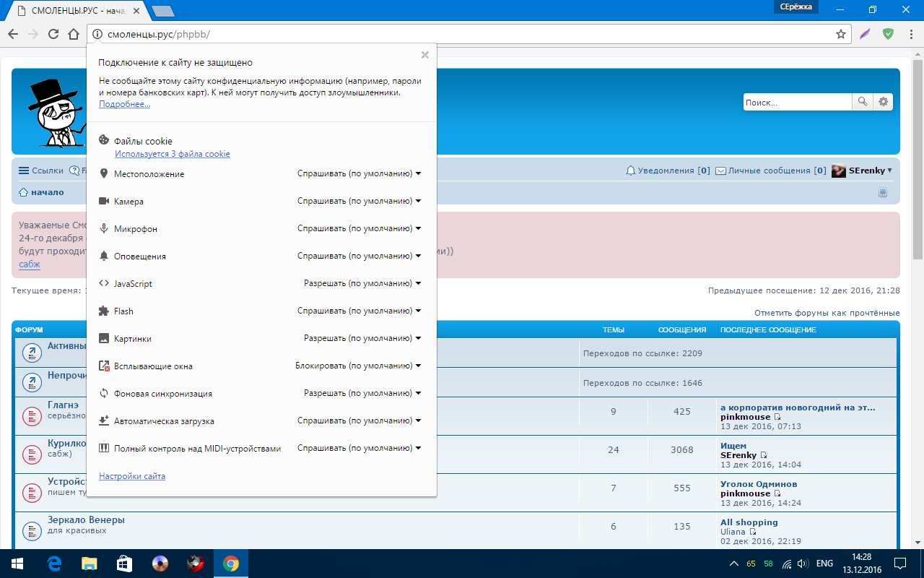Close the site info popup
The image size is (924, 578).
[x=424, y=55]
